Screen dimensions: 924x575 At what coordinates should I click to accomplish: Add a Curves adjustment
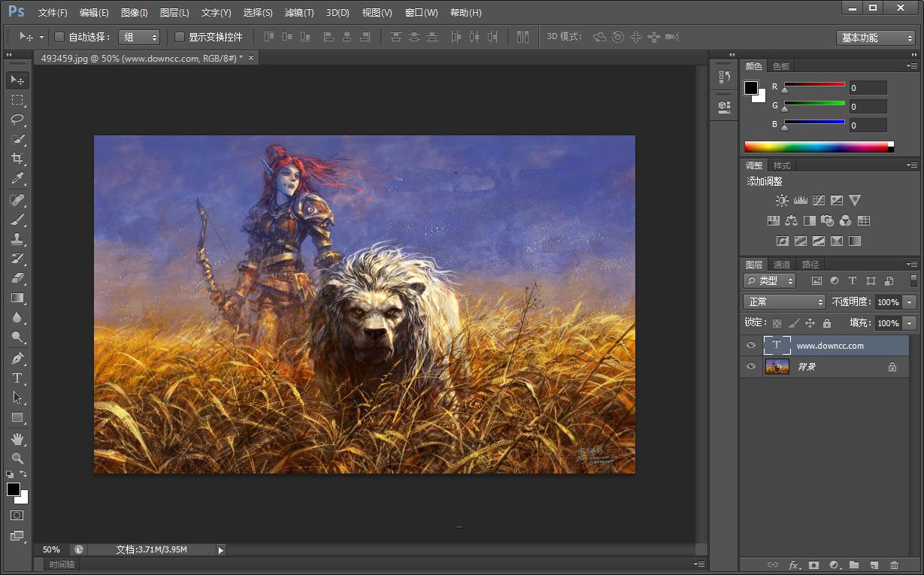point(819,201)
